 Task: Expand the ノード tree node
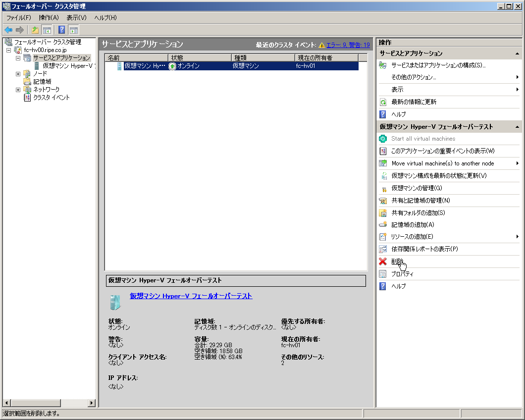(18, 74)
